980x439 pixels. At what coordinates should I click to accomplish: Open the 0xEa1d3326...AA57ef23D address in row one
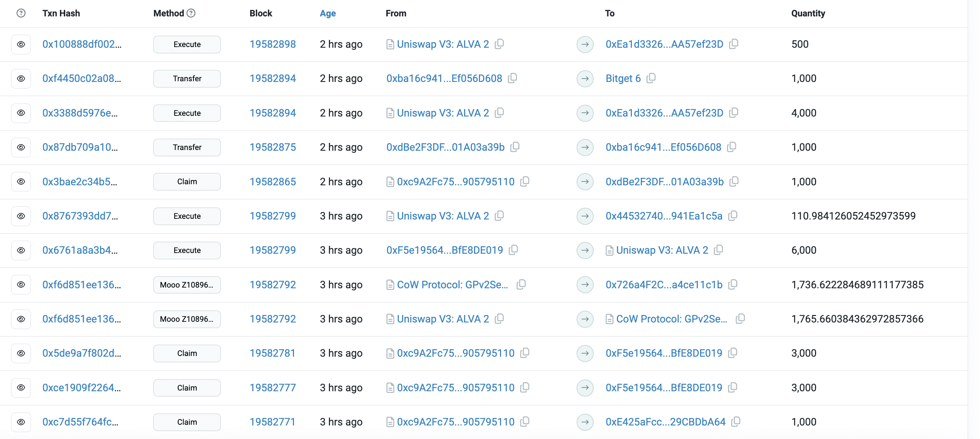click(664, 44)
